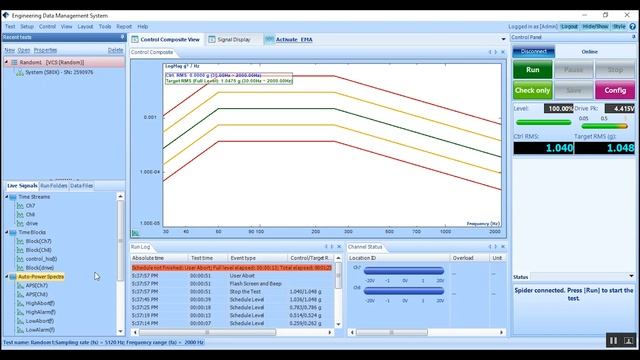The height and width of the screenshot is (360, 640).
Task: Click the video pause icon at bottom right
Action: pos(613,340)
